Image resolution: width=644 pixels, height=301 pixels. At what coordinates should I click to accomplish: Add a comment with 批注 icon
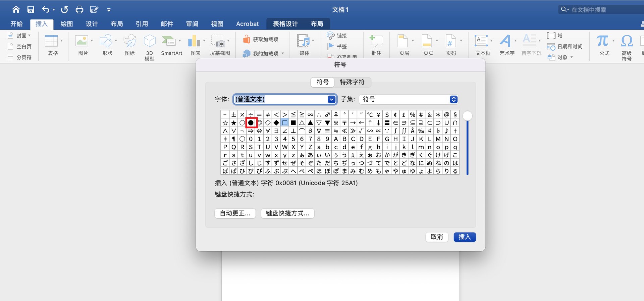376,41
